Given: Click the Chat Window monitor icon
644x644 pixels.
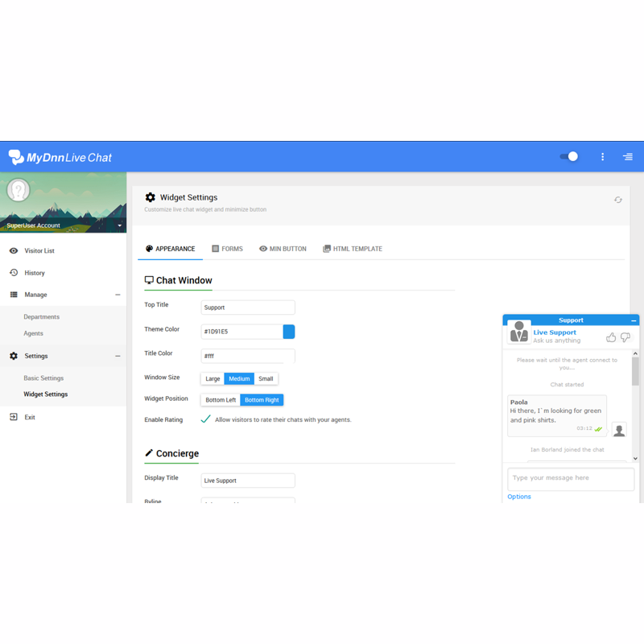Looking at the screenshot, I should tap(149, 280).
